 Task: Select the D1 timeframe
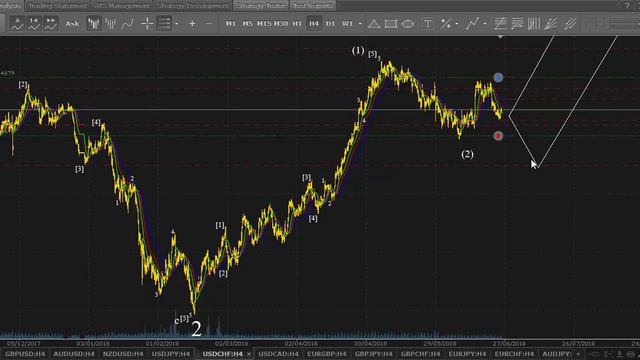(x=330, y=24)
